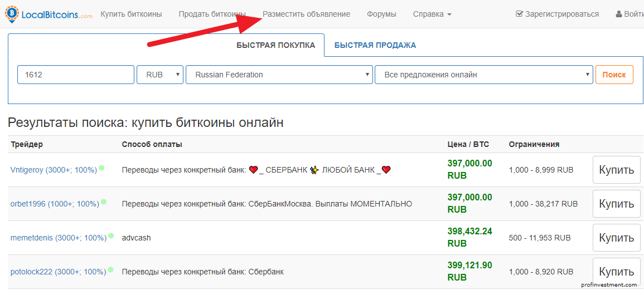Click the Войти login link
The image size is (644, 290).
pos(630,14)
